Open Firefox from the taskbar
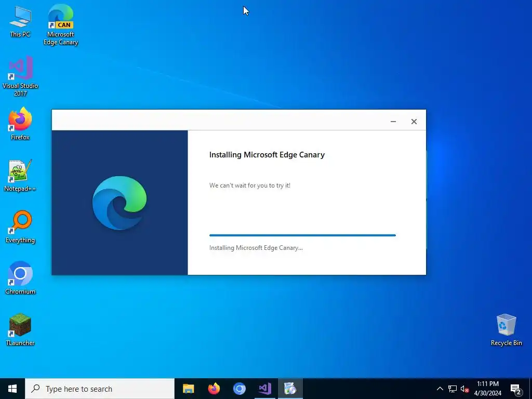Screen dimensions: 532x399 [214, 389]
